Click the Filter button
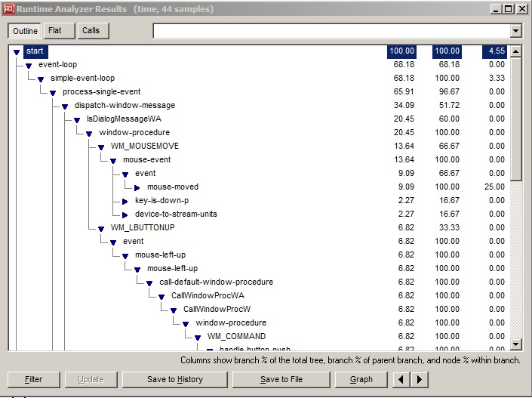Screen dimensions: 532x398 [x=33, y=379]
